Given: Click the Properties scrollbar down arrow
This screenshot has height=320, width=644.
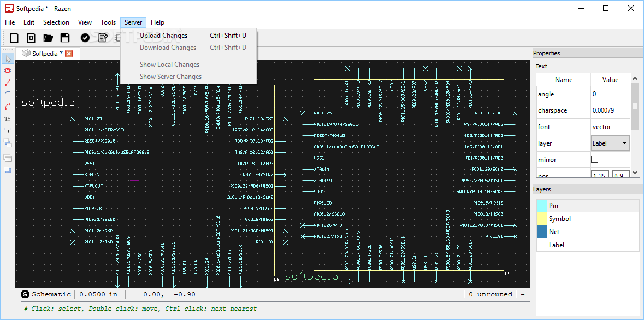Looking at the screenshot, I should tap(635, 173).
